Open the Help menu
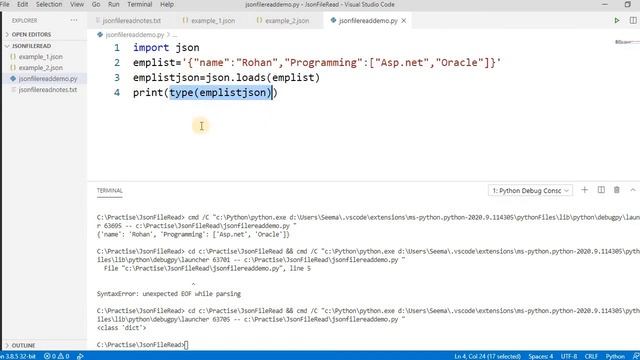Image resolution: width=640 pixels, height=360 pixels. [167, 4]
